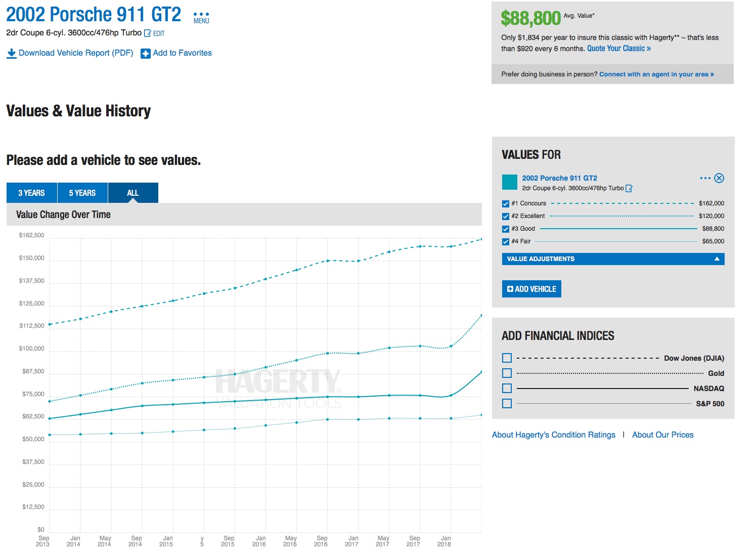This screenshot has height=559, width=756.
Task: Click the Jan 2018 axis label
Action: pyautogui.click(x=444, y=541)
